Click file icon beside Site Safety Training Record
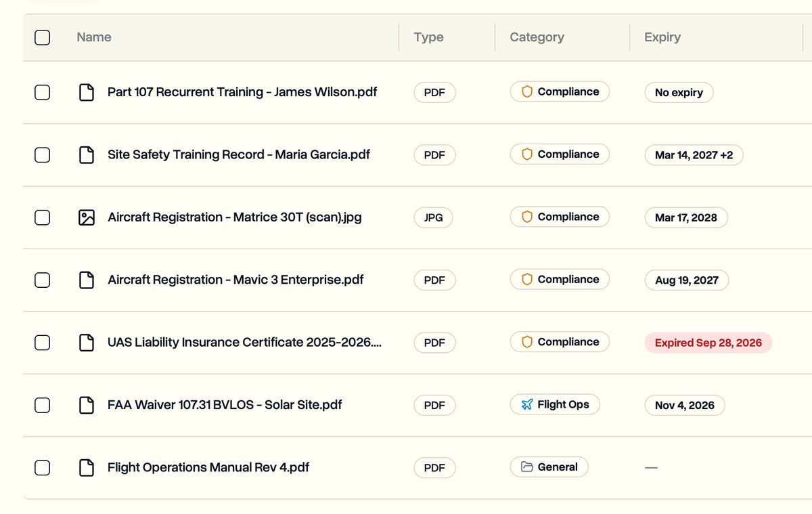 click(87, 155)
